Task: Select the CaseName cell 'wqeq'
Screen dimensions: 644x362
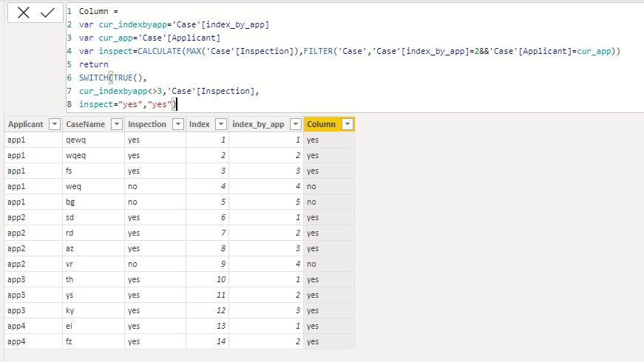Action: (x=94, y=155)
